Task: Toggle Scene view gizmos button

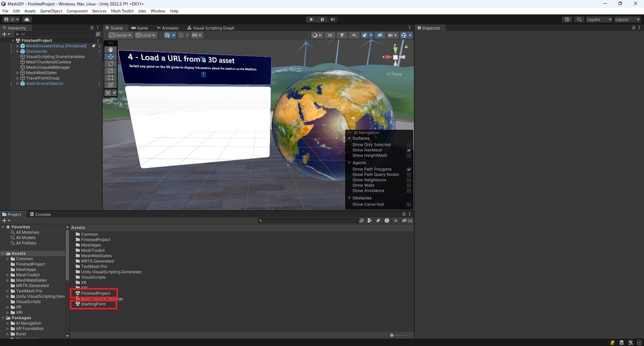Action: 404,35
